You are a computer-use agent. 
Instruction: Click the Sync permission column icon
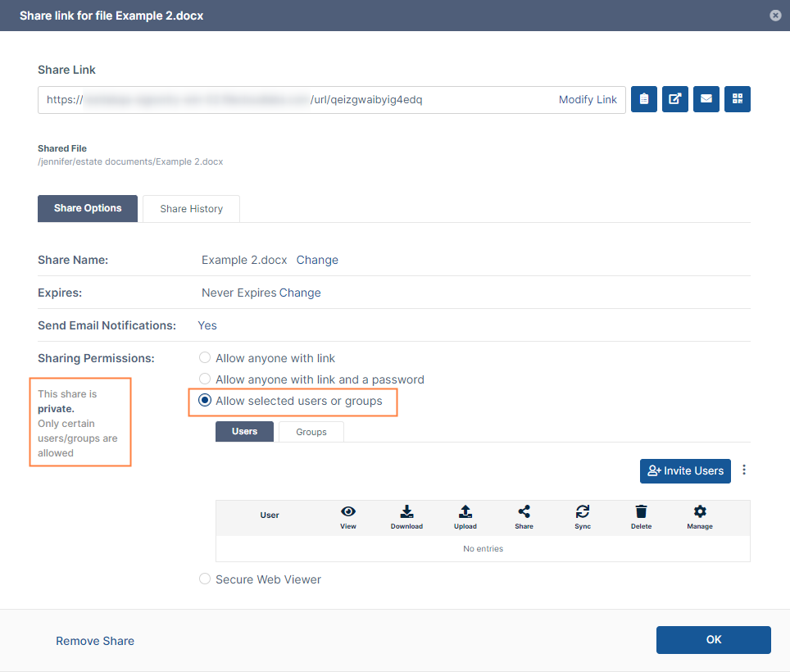click(x=583, y=511)
